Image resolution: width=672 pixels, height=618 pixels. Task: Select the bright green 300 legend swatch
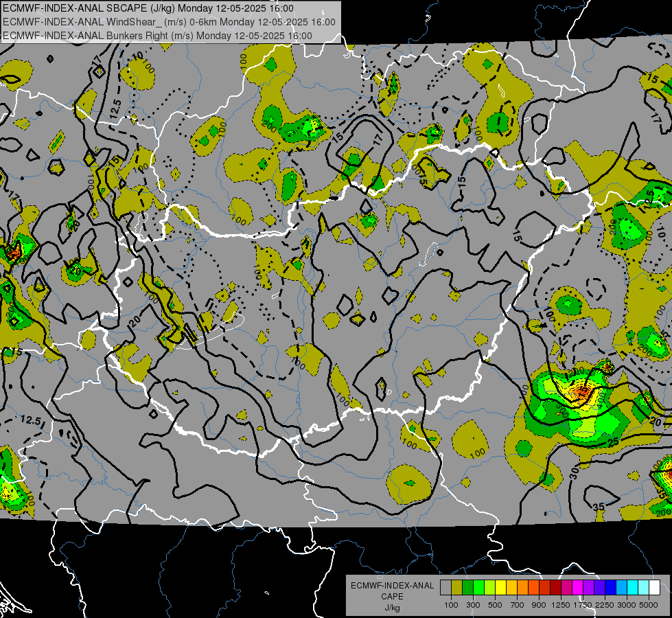point(478,588)
